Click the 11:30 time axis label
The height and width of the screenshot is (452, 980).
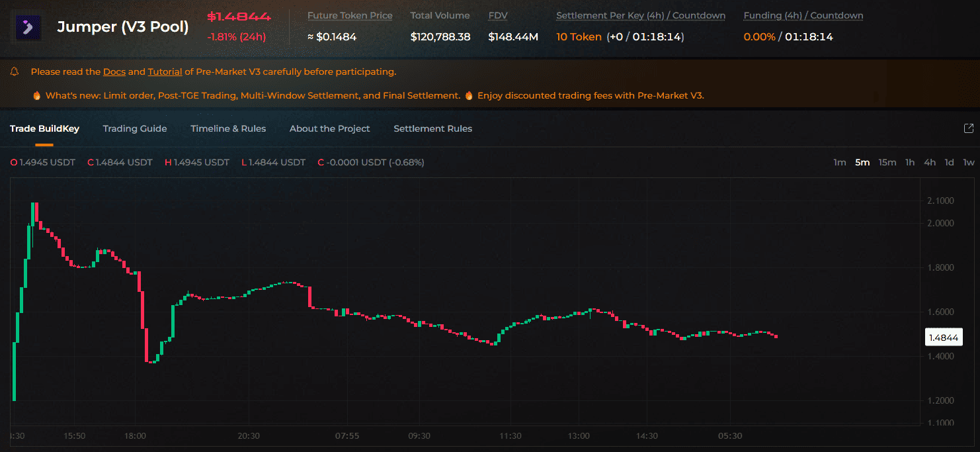[x=510, y=435]
